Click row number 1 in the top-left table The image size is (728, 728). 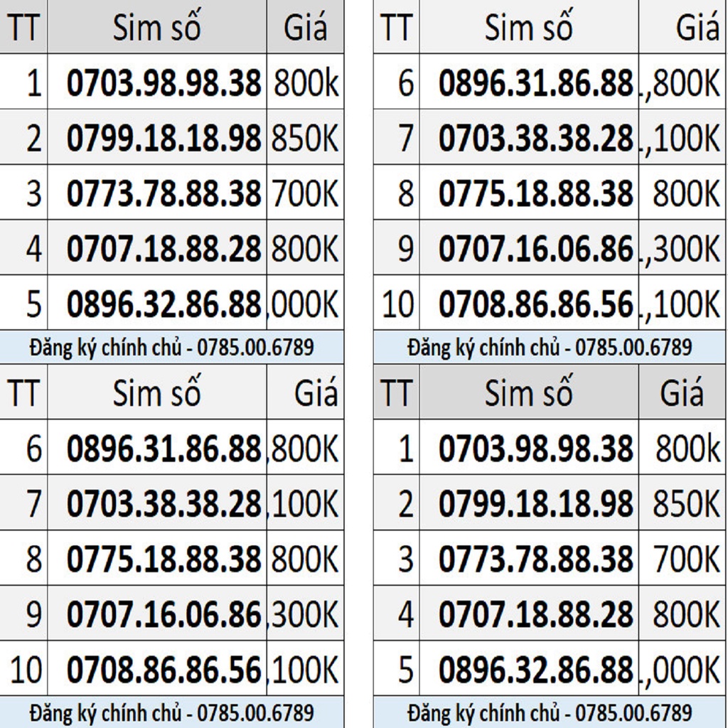pyautogui.click(x=33, y=84)
